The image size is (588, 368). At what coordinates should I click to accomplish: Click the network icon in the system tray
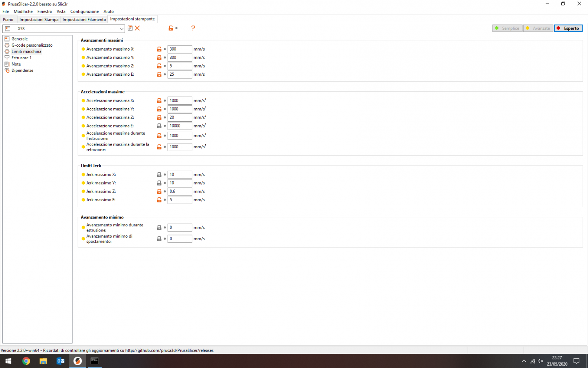(x=532, y=361)
